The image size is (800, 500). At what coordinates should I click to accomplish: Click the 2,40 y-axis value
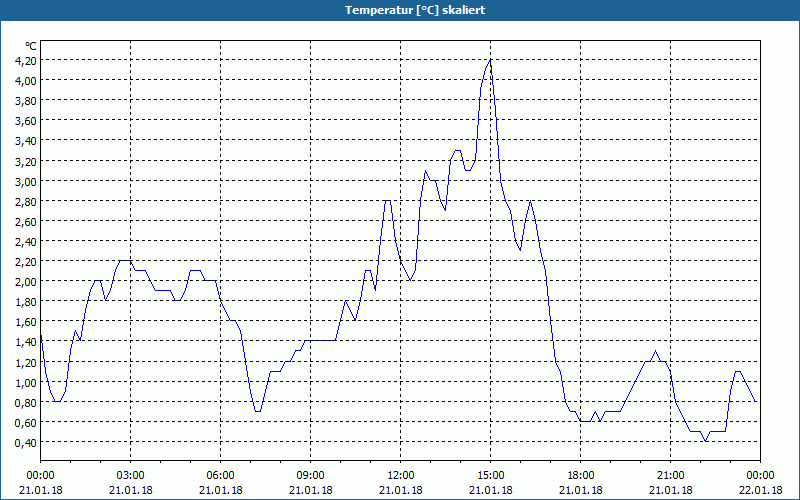point(26,241)
